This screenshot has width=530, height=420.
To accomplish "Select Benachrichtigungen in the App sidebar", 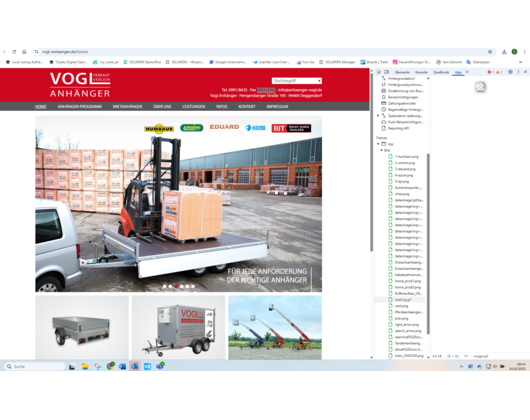I will 402,97.
